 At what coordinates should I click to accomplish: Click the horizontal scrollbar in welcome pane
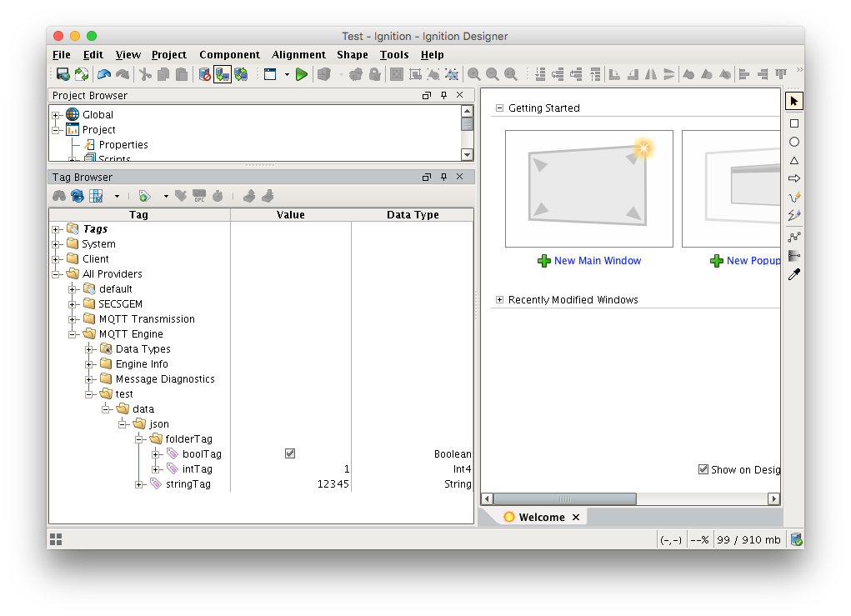564,498
